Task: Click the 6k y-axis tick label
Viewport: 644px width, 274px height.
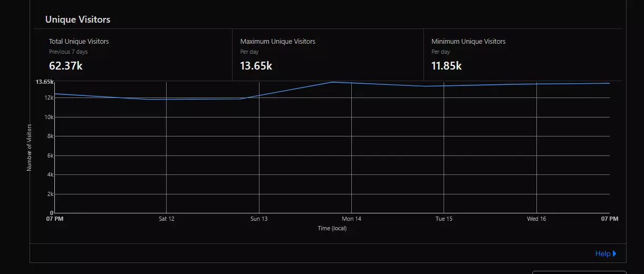Action: 51,155
